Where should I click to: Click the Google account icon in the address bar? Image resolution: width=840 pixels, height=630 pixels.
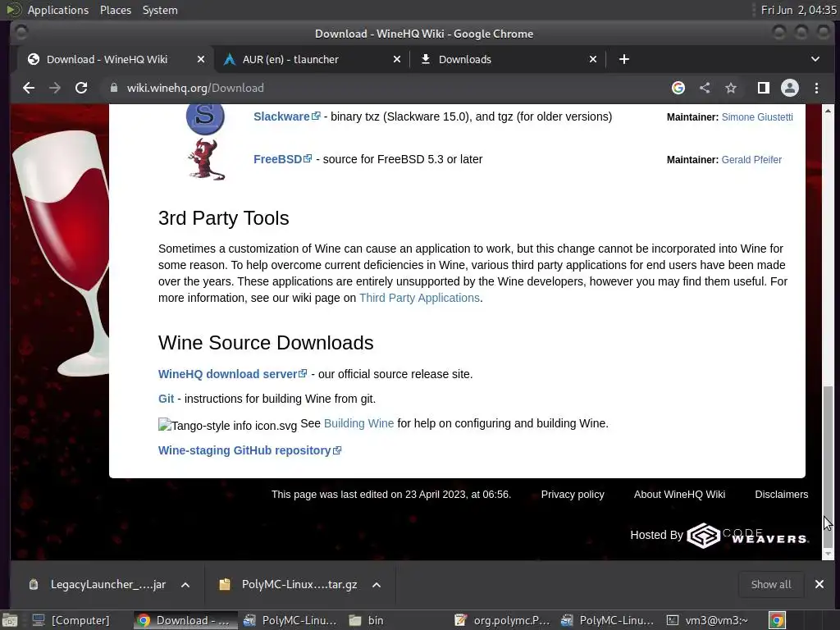(678, 88)
